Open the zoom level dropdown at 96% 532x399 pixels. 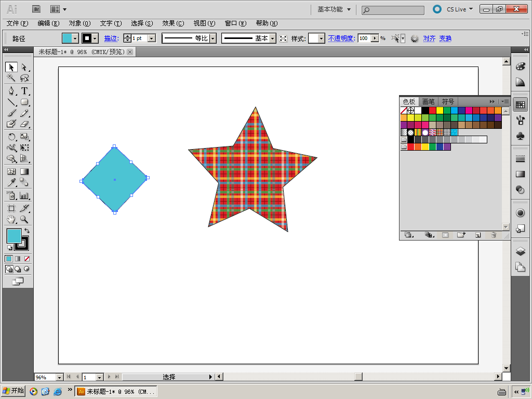click(x=59, y=377)
